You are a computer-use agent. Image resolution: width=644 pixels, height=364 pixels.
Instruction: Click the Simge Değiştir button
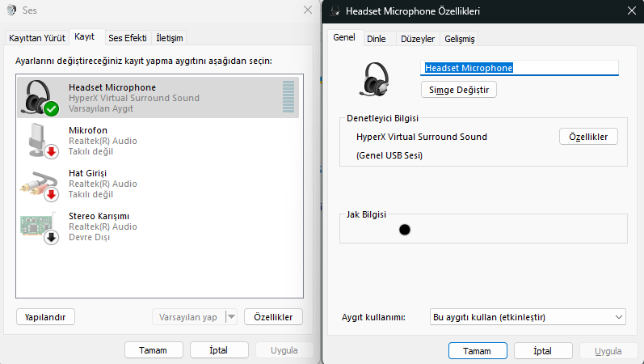click(459, 90)
